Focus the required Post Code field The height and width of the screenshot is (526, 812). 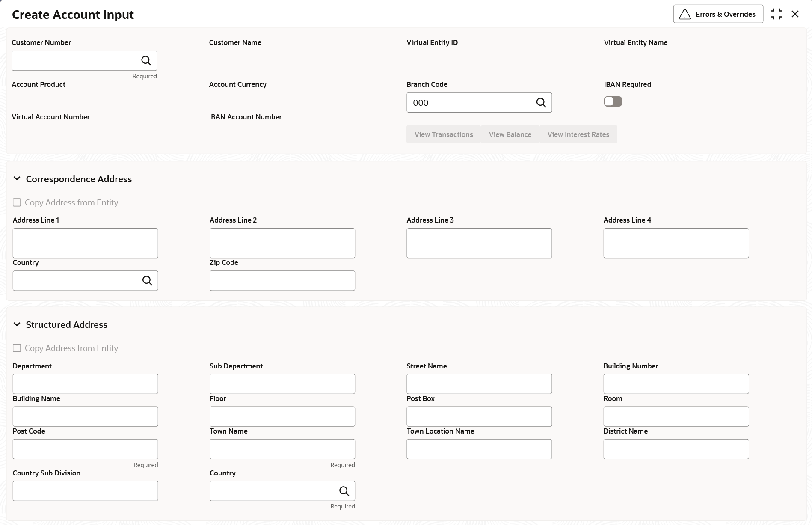(x=86, y=449)
